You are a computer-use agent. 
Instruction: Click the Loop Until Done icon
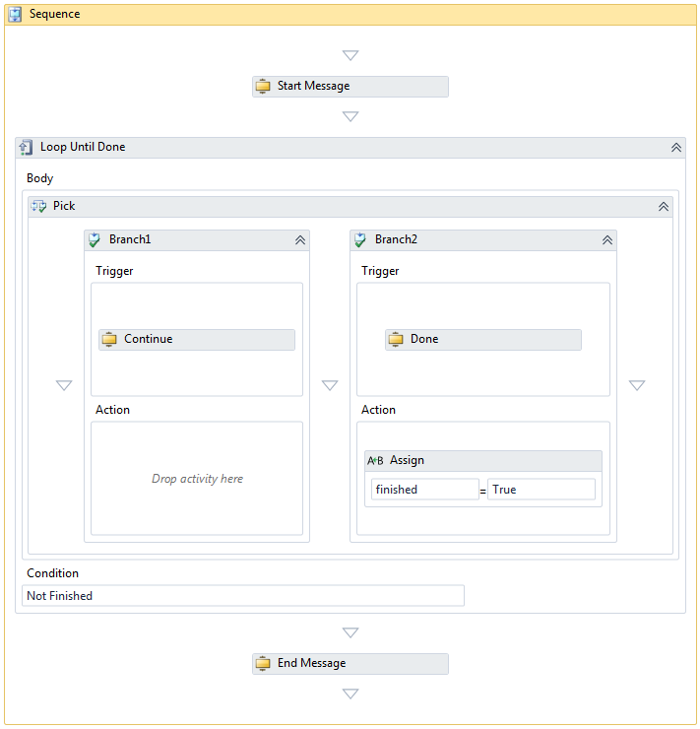27,148
